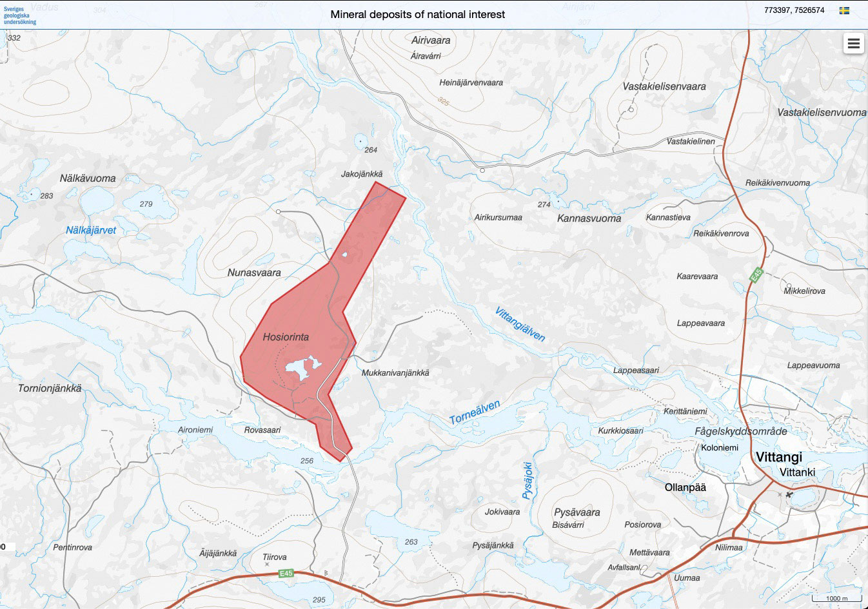Click the Fågelskyddsområde label near Vittangi
The image size is (868, 609).
(x=740, y=431)
